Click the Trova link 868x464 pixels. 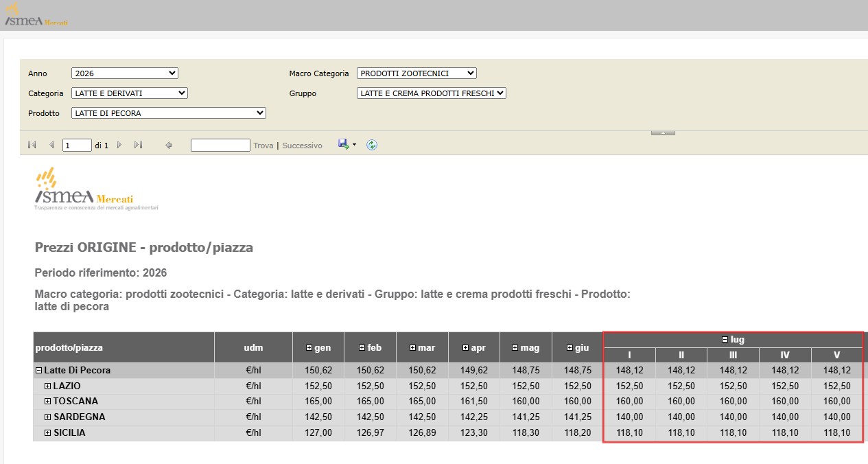tap(263, 146)
